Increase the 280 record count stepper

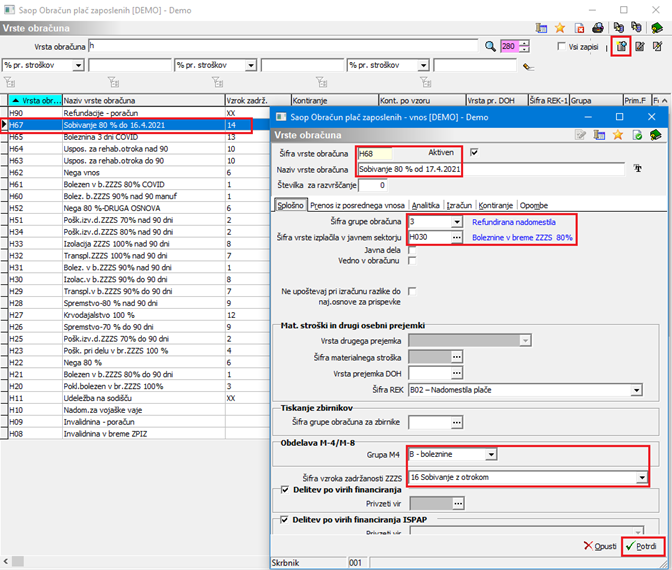(525, 43)
